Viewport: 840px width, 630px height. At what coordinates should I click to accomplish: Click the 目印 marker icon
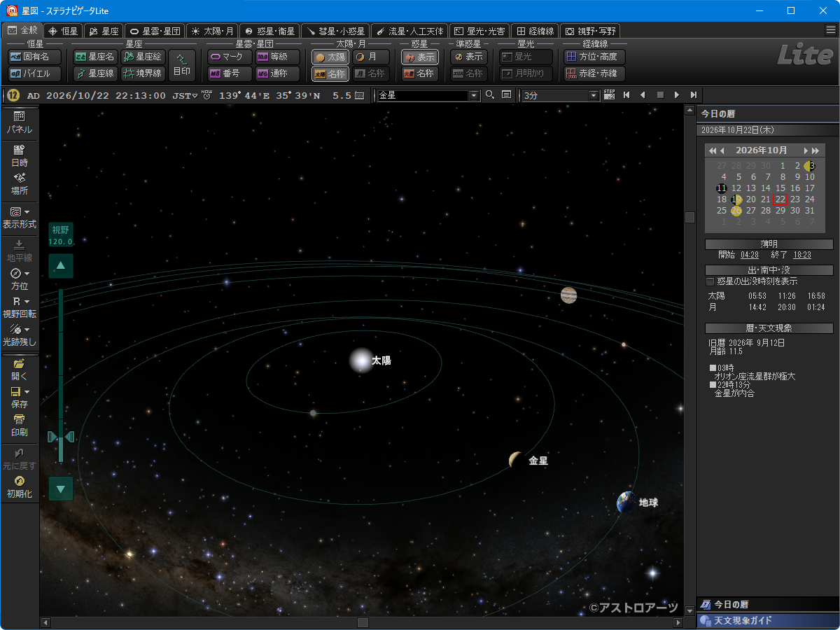pos(182,64)
